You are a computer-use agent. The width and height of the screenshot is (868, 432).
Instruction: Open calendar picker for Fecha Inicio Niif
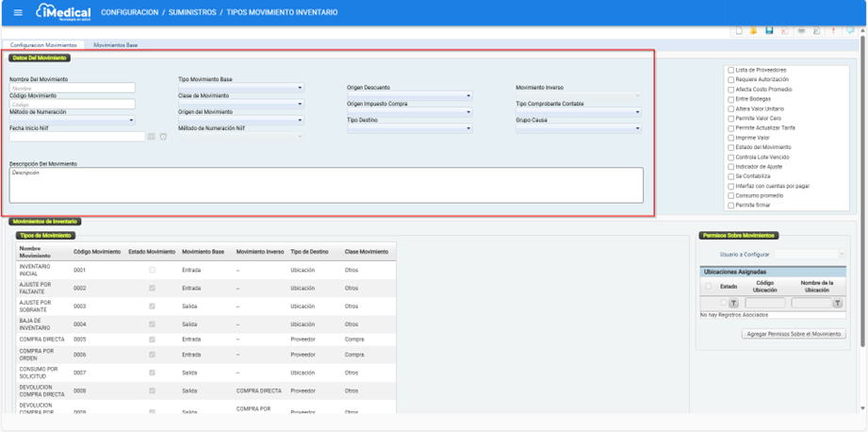tap(151, 137)
